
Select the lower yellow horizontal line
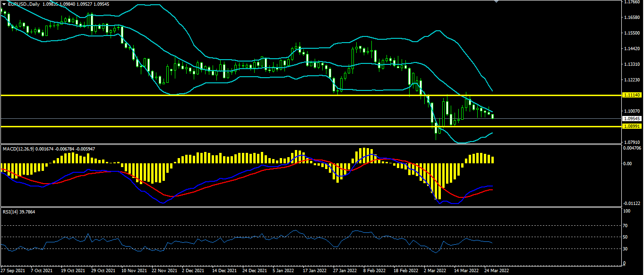(x=310, y=126)
